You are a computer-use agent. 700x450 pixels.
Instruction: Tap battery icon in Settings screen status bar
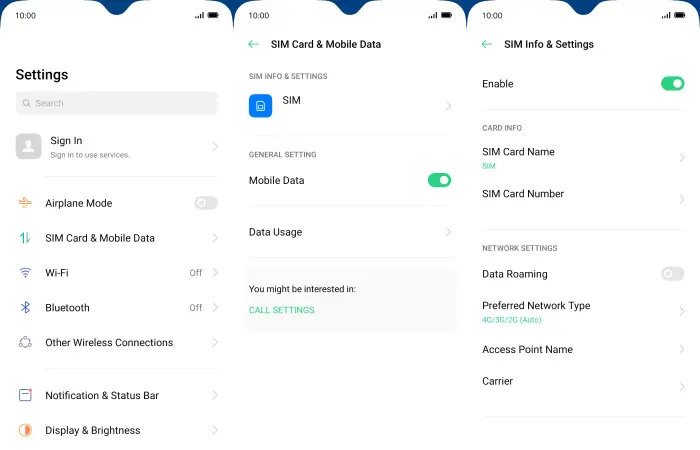(x=213, y=16)
